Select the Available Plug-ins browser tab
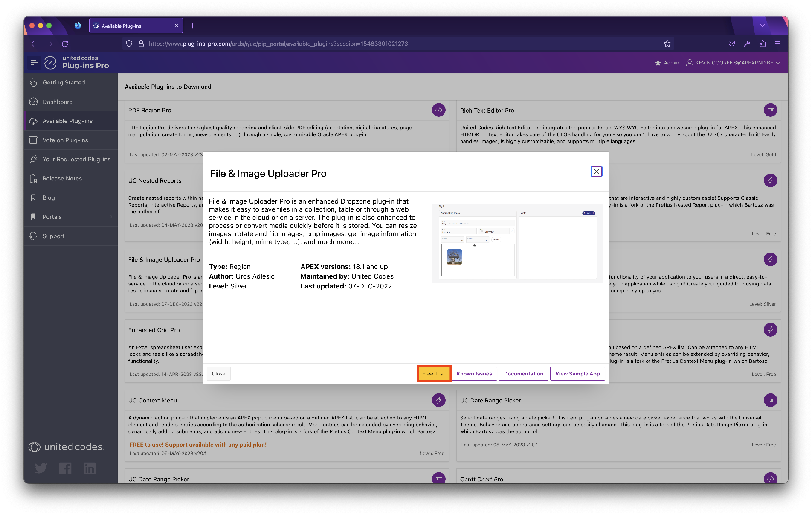Screen dimensions: 812x515 (x=136, y=26)
